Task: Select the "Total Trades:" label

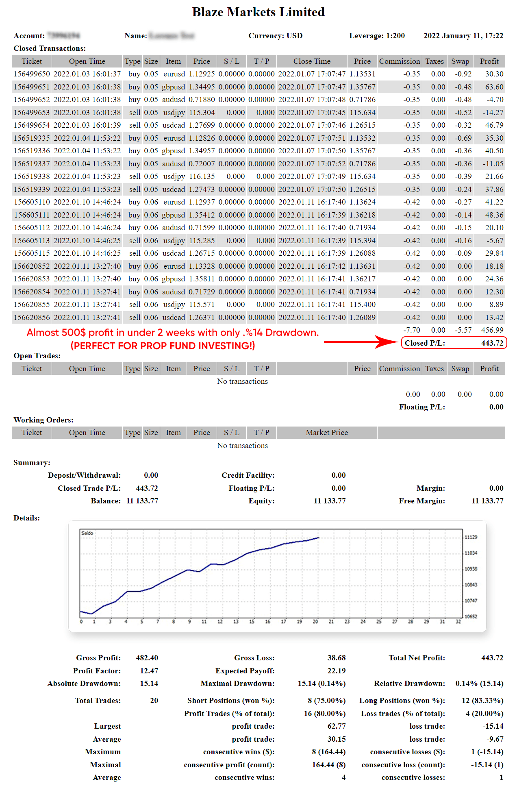Action: click(98, 701)
